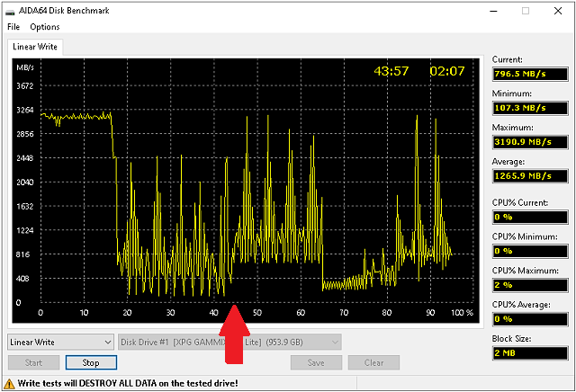Open the File menu

click(13, 27)
